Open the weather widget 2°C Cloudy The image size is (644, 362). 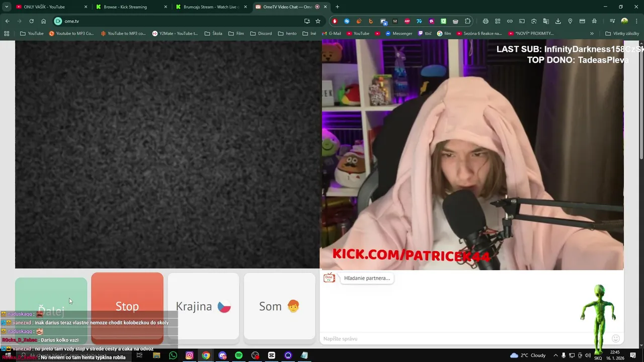click(x=528, y=355)
